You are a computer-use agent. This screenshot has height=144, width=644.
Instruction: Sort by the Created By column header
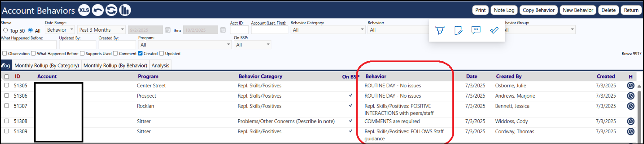(509, 77)
